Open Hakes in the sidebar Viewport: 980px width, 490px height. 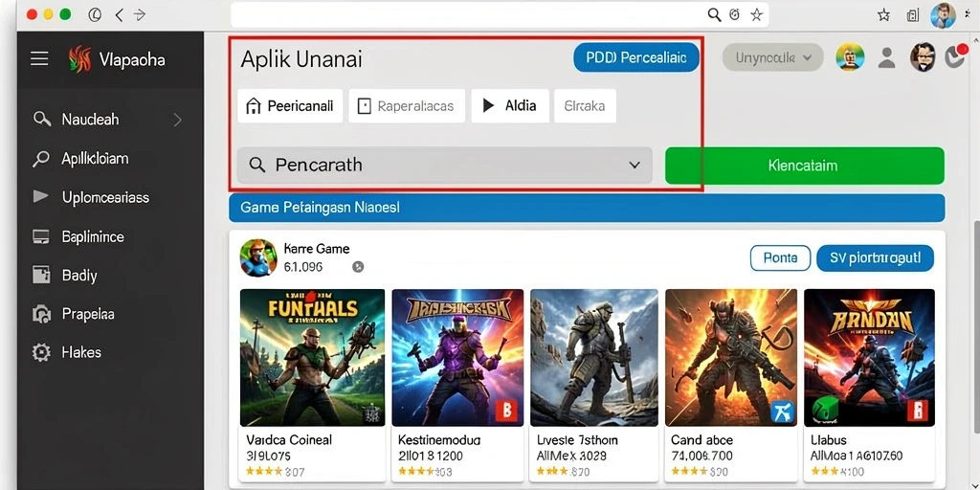[x=81, y=352]
